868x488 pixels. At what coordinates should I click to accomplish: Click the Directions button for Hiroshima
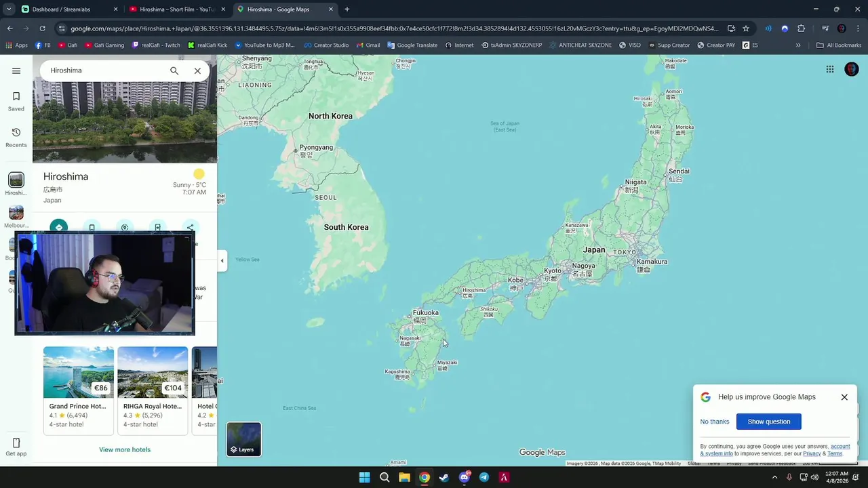(59, 227)
